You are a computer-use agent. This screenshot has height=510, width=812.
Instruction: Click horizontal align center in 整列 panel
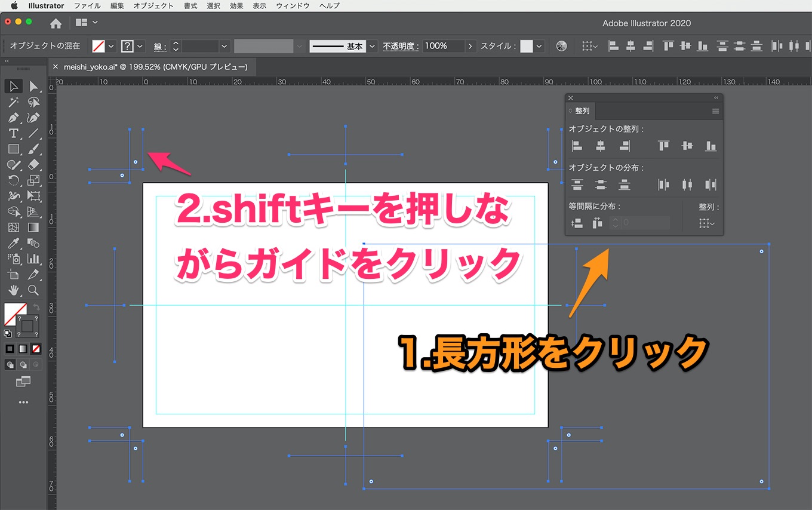pos(601,145)
